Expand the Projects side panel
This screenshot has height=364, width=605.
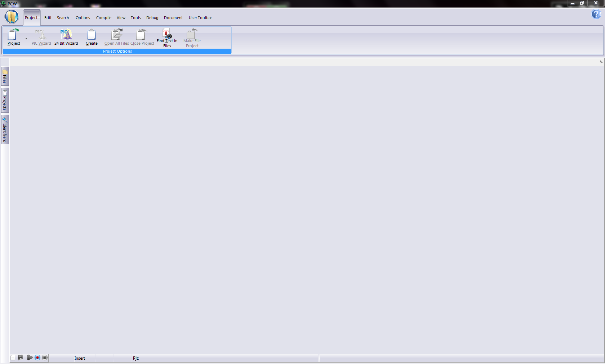tap(5, 101)
